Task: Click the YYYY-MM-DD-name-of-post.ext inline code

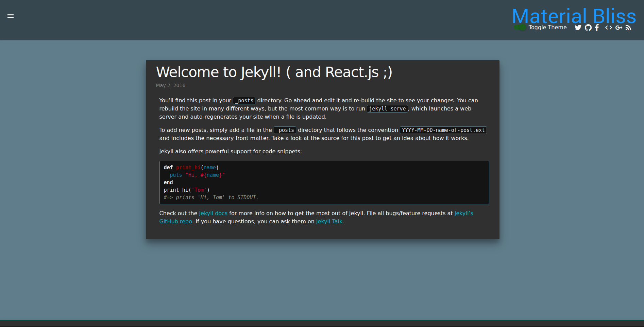Action: (x=443, y=130)
